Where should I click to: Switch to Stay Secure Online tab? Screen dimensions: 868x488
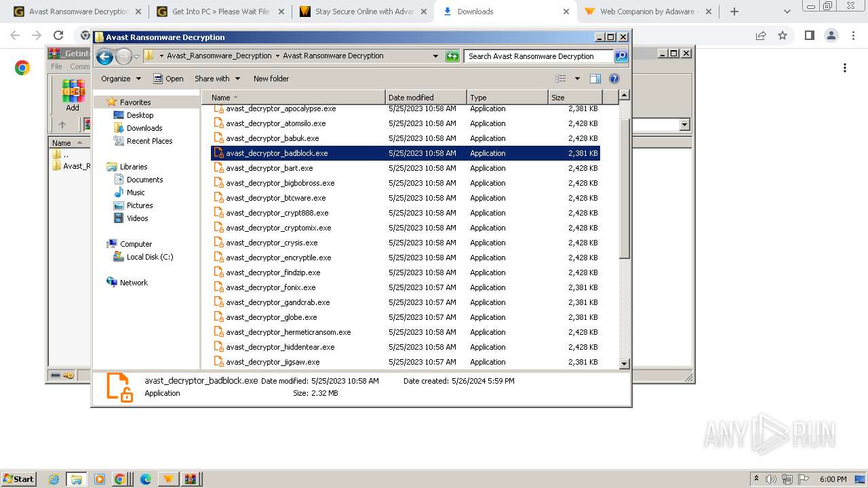tap(363, 12)
